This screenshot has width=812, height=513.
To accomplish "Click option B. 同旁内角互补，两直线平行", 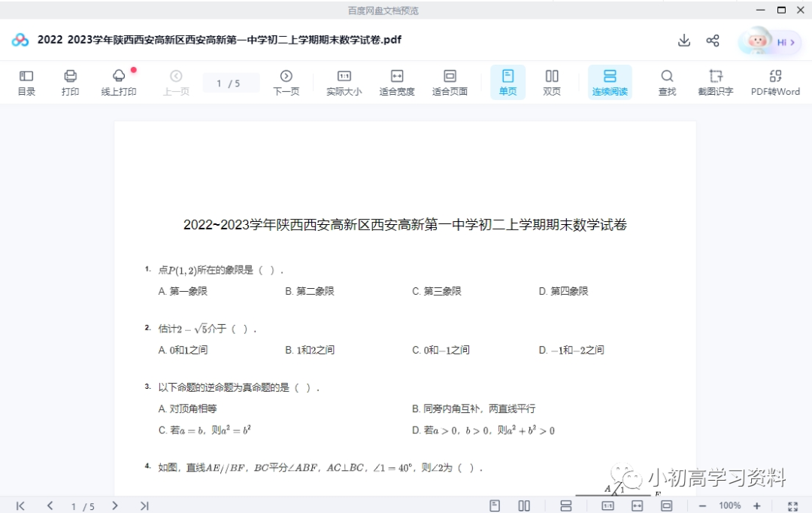I will (474, 409).
